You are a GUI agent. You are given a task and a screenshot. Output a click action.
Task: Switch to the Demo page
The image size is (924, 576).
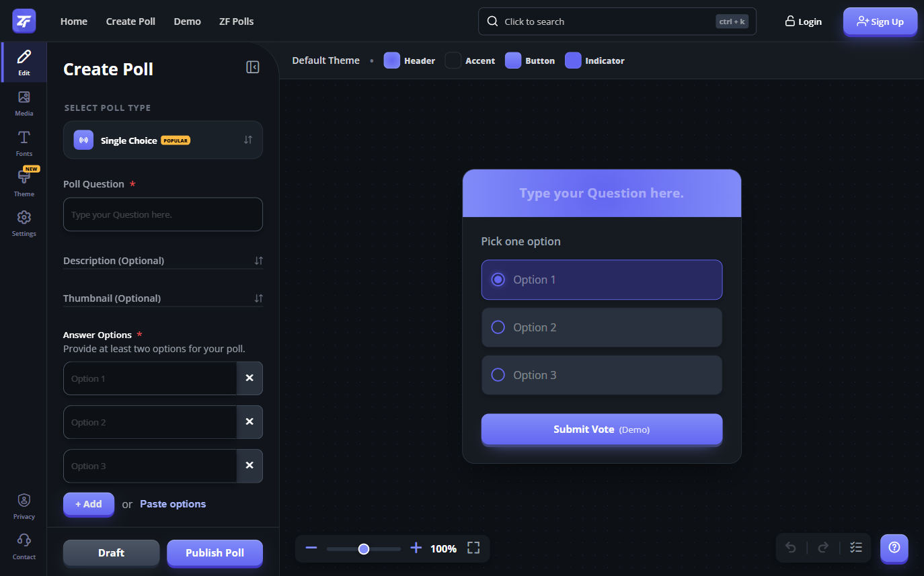point(187,21)
